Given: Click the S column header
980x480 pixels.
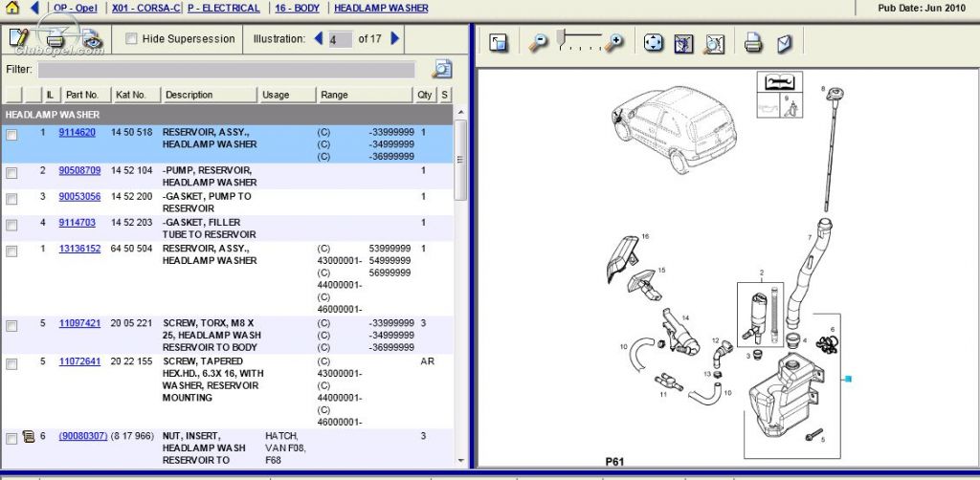Looking at the screenshot, I should point(444,95).
